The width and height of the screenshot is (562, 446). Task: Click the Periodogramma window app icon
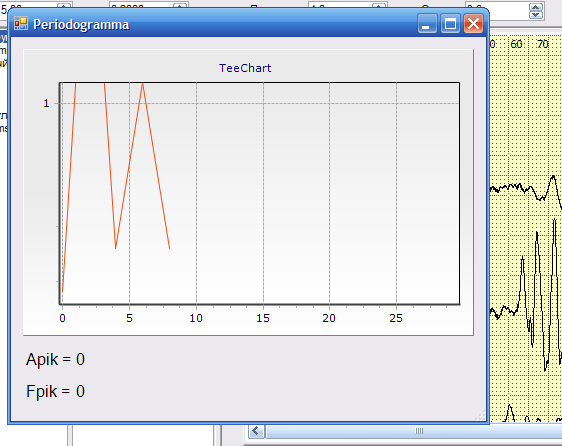(x=21, y=24)
